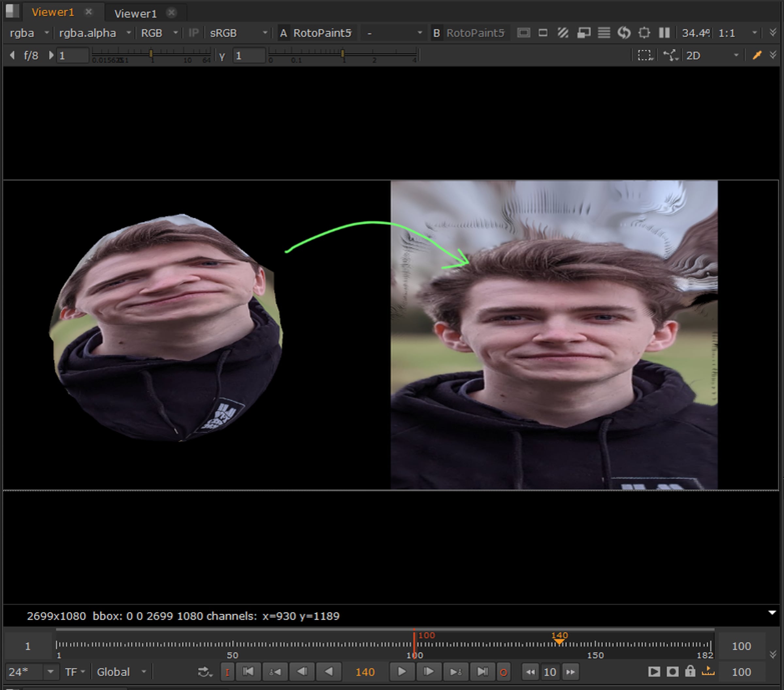Image resolution: width=784 pixels, height=690 pixels.
Task: Pause viewer updates with pause icon
Action: [x=664, y=33]
